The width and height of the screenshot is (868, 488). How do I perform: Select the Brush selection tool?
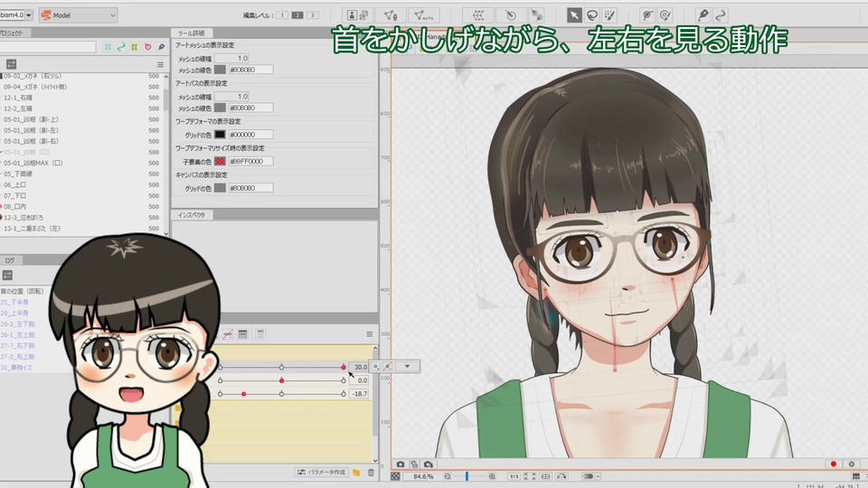tap(609, 15)
